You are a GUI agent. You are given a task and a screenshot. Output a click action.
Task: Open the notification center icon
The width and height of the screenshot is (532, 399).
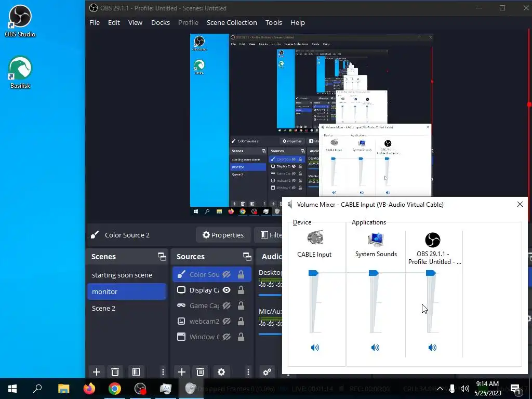coord(516,389)
